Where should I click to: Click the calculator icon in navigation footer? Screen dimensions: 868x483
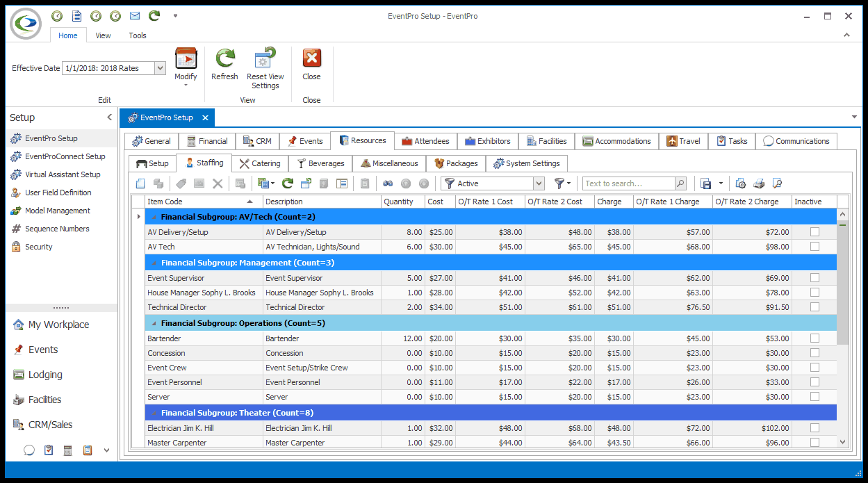click(x=68, y=450)
